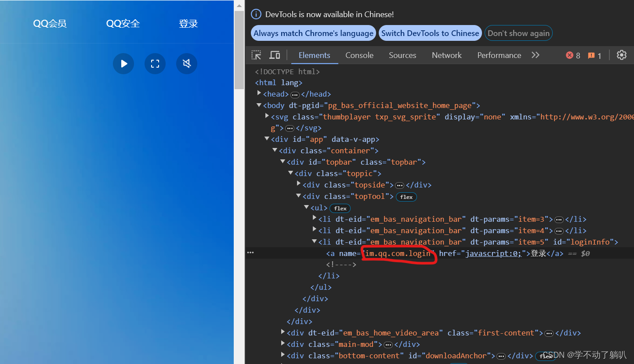Expand the head element node
The width and height of the screenshot is (634, 364).
(x=259, y=94)
